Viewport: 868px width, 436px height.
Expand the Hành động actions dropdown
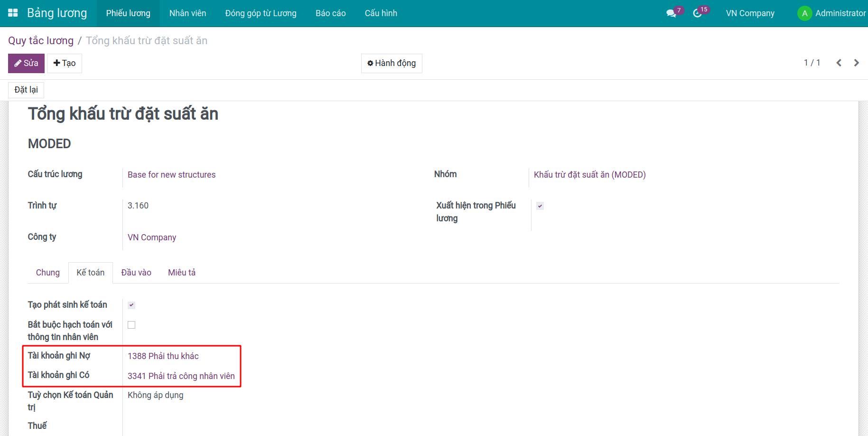point(392,63)
